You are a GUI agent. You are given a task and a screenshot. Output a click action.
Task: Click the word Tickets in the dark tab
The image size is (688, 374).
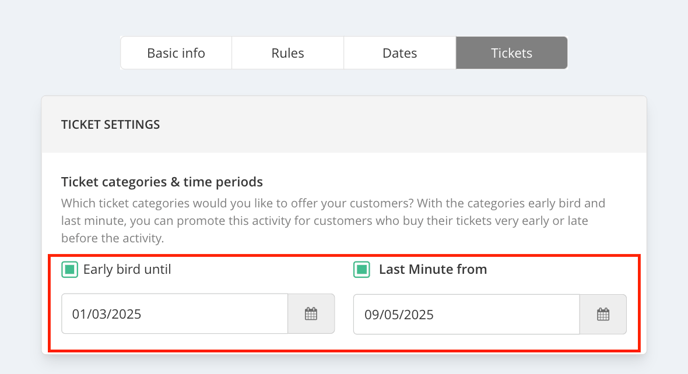click(x=512, y=53)
